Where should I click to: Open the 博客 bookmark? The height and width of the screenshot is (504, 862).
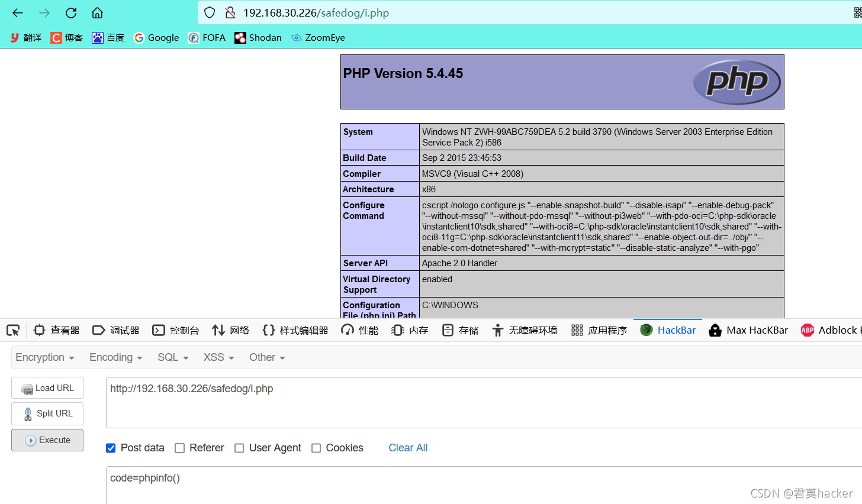coord(66,38)
